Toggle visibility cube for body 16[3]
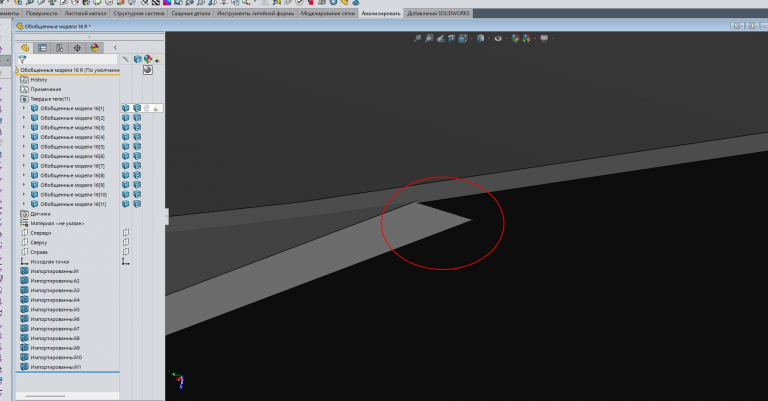768x401 pixels. (126, 127)
